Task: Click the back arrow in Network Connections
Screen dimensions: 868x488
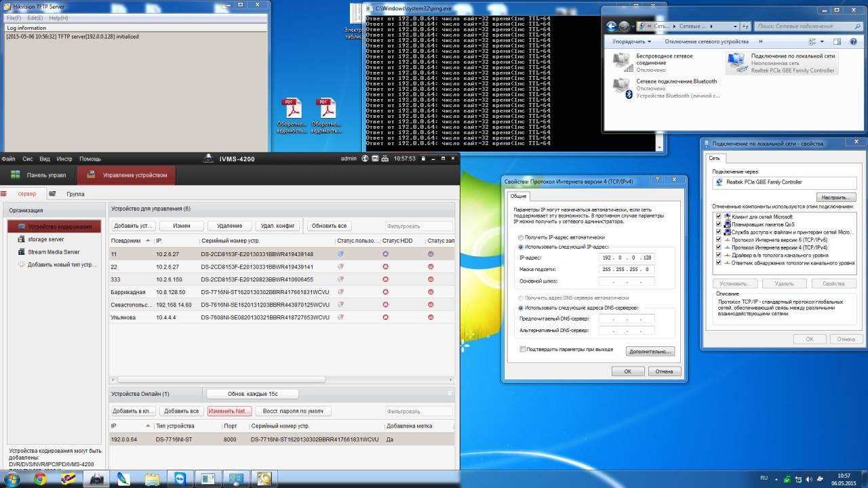Action: 612,26
